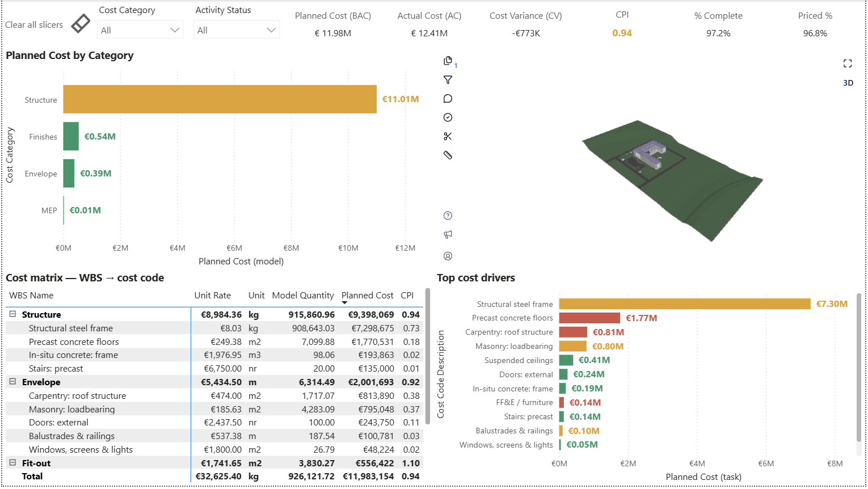The height and width of the screenshot is (489, 868).
Task: Select the ruler measure tool in viewer
Action: coord(448,155)
